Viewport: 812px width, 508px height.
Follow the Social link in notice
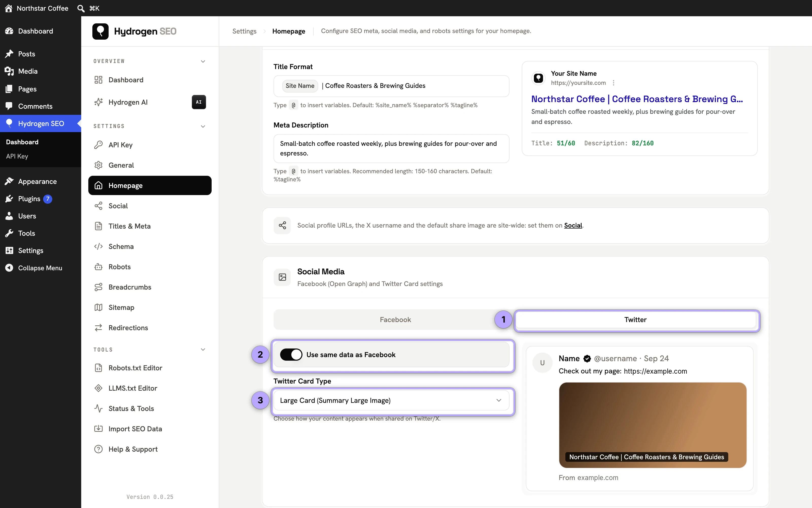tap(573, 226)
